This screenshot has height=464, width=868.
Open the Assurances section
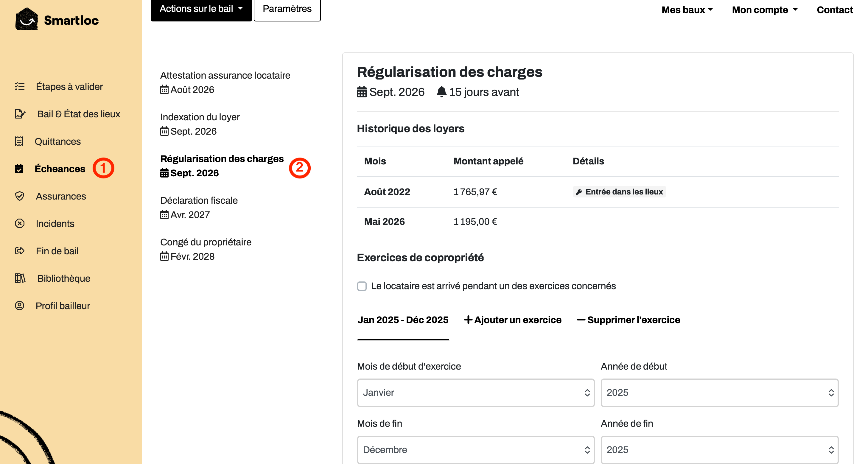(61, 196)
